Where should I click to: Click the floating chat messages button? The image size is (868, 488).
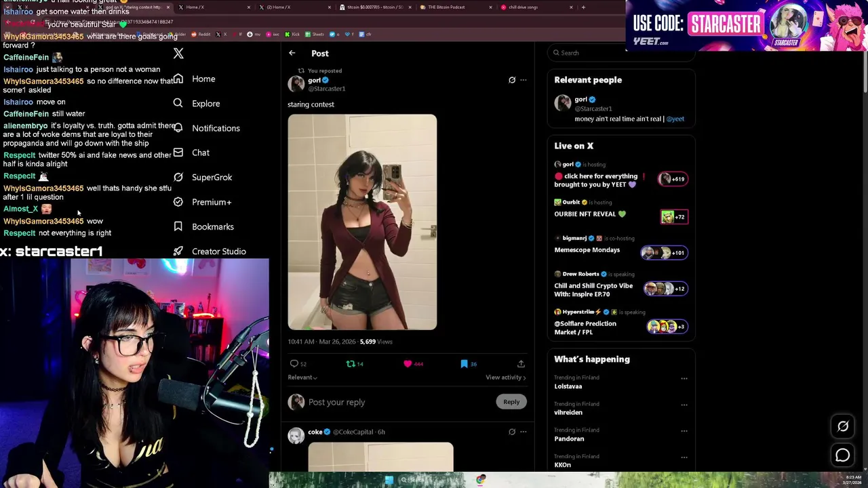pyautogui.click(x=843, y=455)
